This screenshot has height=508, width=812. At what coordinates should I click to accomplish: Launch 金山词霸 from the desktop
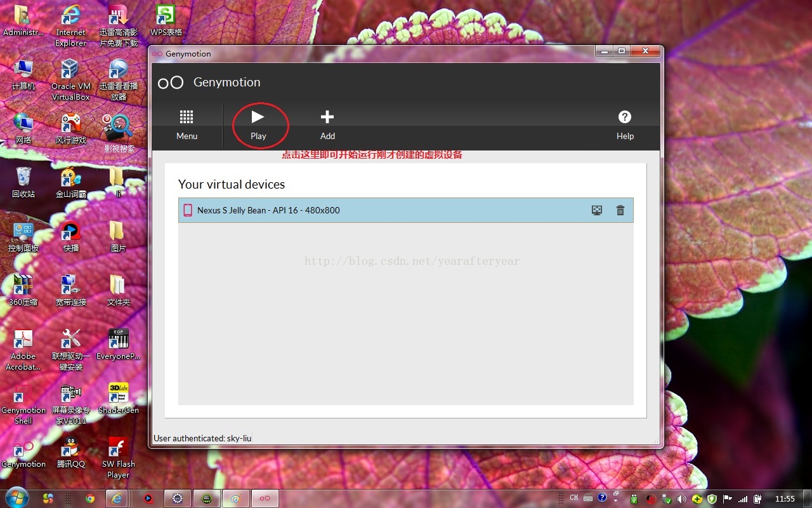[70, 183]
